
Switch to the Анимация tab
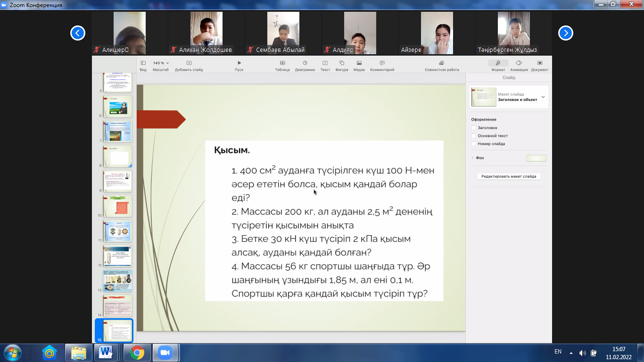[519, 63]
